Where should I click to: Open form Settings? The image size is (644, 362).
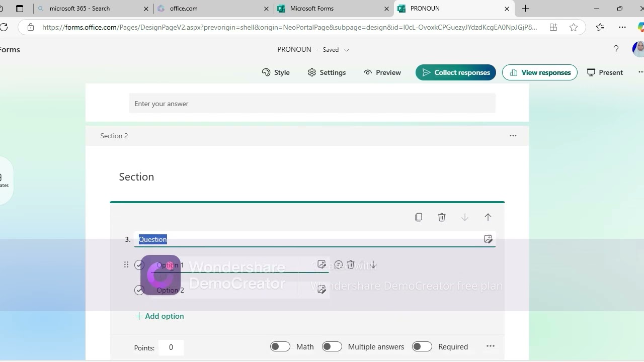(x=327, y=72)
